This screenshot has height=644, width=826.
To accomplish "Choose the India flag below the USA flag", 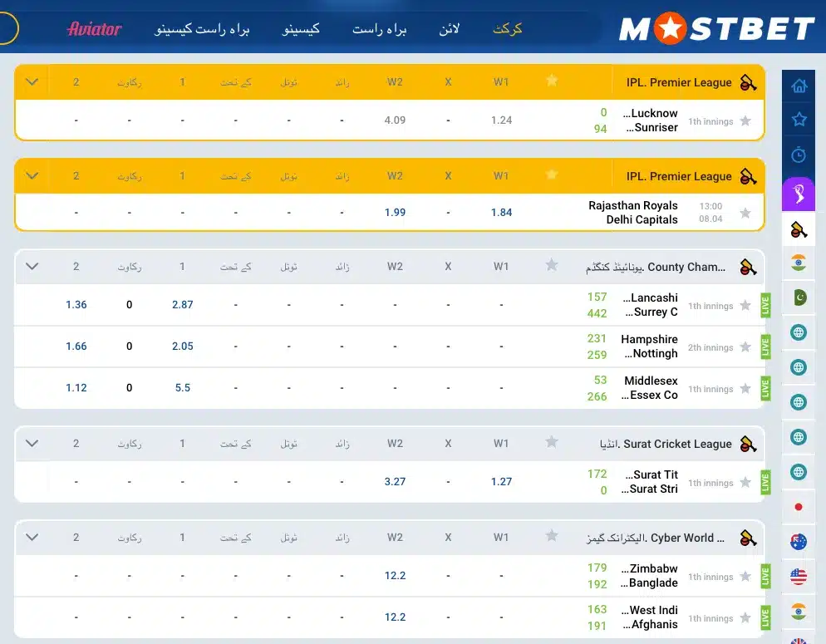I will [x=799, y=611].
